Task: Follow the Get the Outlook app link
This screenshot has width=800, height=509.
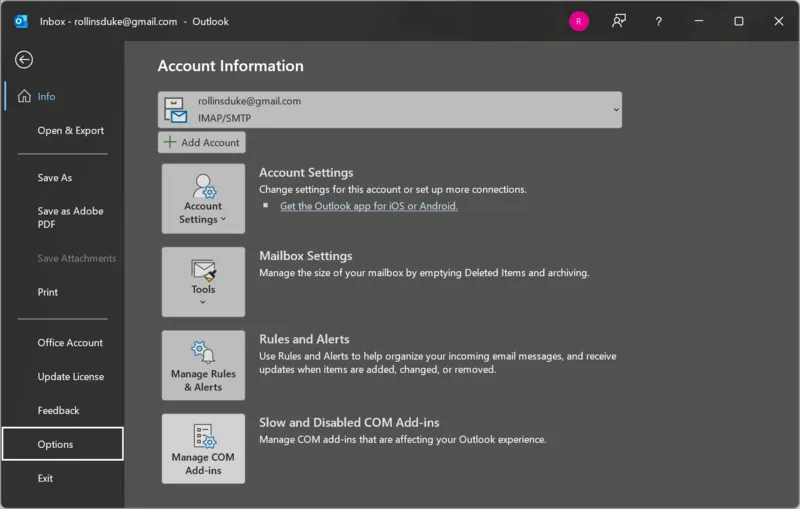Action: click(368, 206)
